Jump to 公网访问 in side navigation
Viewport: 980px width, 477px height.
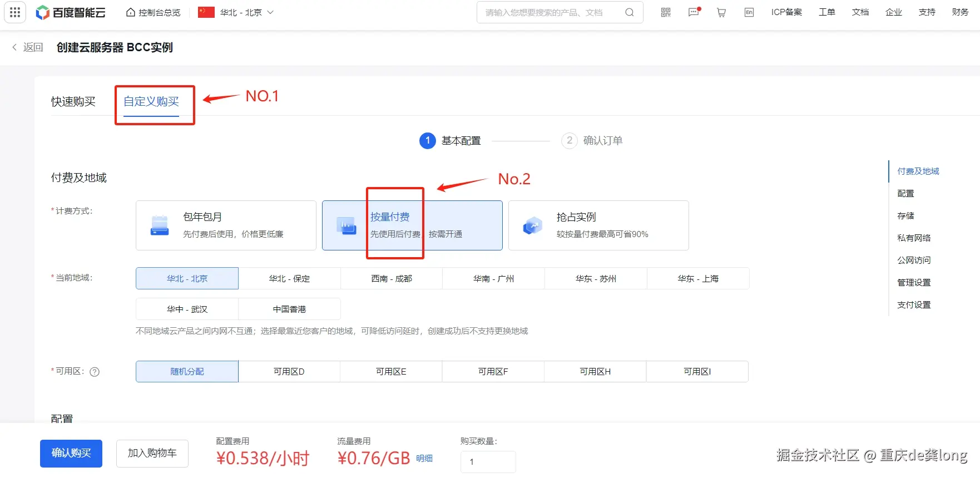[x=914, y=260]
